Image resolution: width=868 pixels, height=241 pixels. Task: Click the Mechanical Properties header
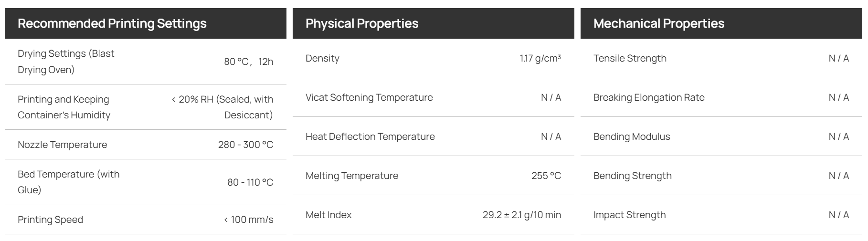pos(659,23)
